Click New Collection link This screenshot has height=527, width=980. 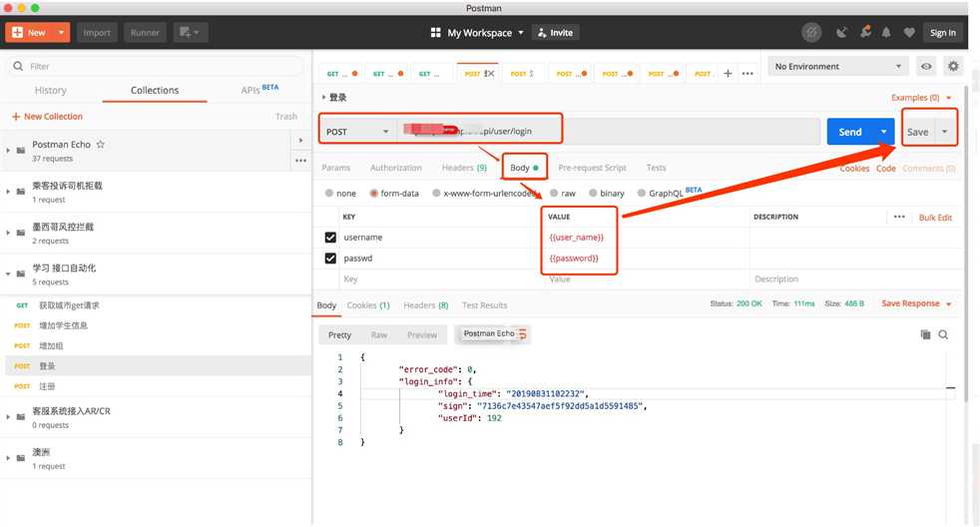[x=47, y=116]
